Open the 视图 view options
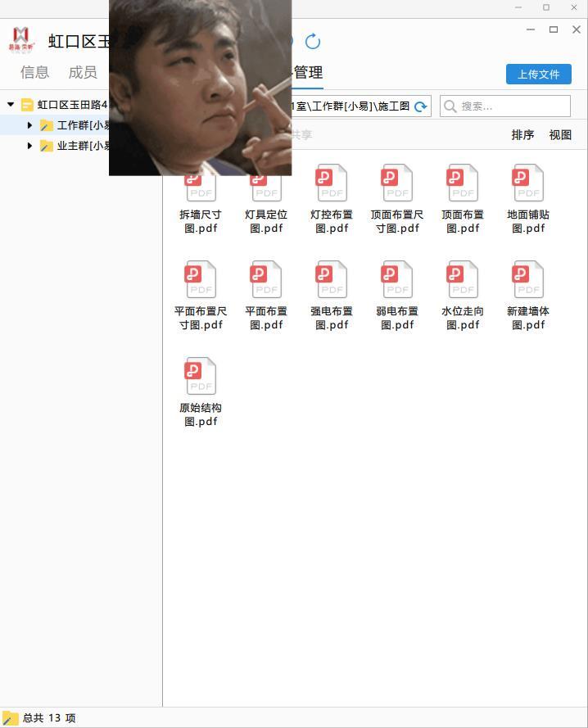This screenshot has width=588, height=728. pos(560,135)
